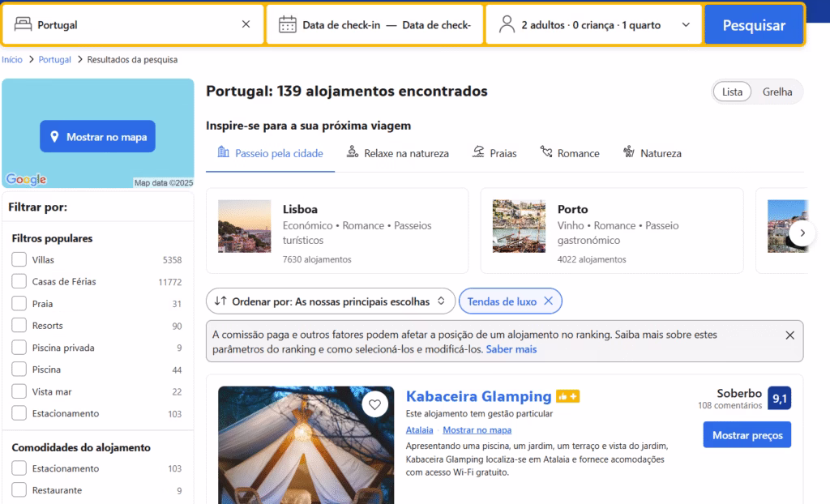Click the hiker icon on Natureza tab
The height and width of the screenshot is (504, 830).
pyautogui.click(x=628, y=152)
